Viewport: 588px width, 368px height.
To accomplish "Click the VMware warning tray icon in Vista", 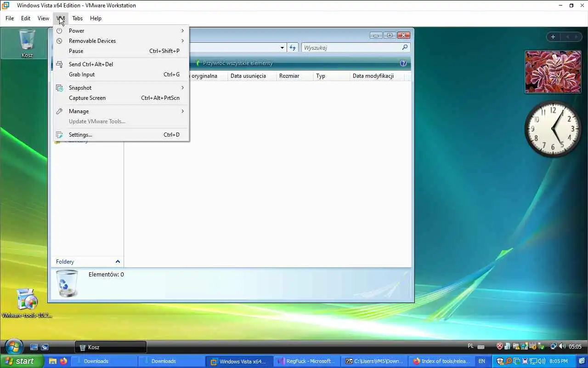I will [516, 346].
